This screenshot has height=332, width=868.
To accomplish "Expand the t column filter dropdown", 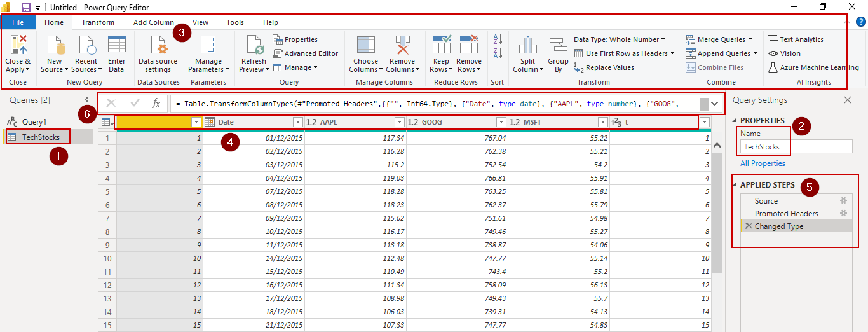I will pos(704,122).
